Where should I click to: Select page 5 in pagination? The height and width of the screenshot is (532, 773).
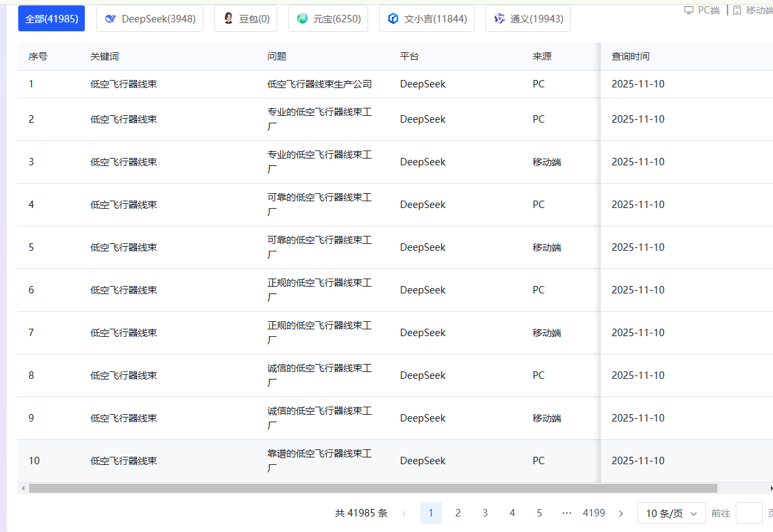pyautogui.click(x=539, y=513)
